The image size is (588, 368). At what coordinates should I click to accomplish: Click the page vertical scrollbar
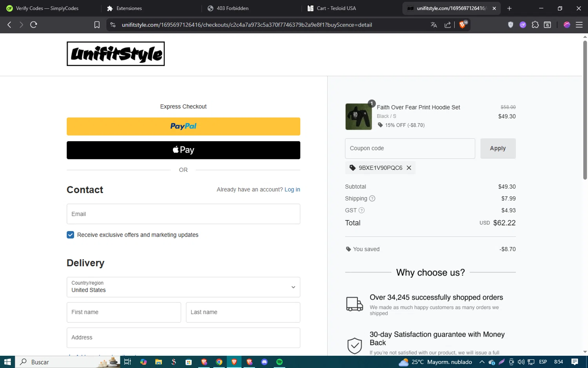585,110
